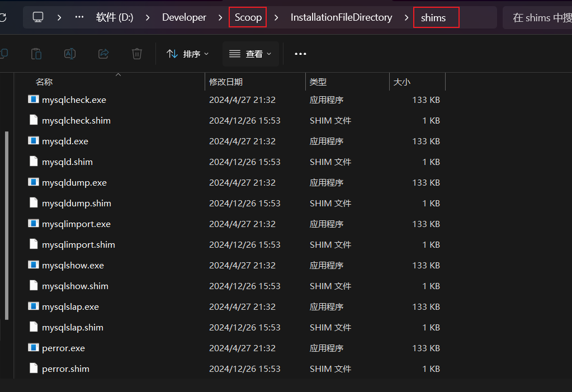Click the mysqldump.shim file icon
Screen dimensions: 572x392
pyautogui.click(x=34, y=203)
